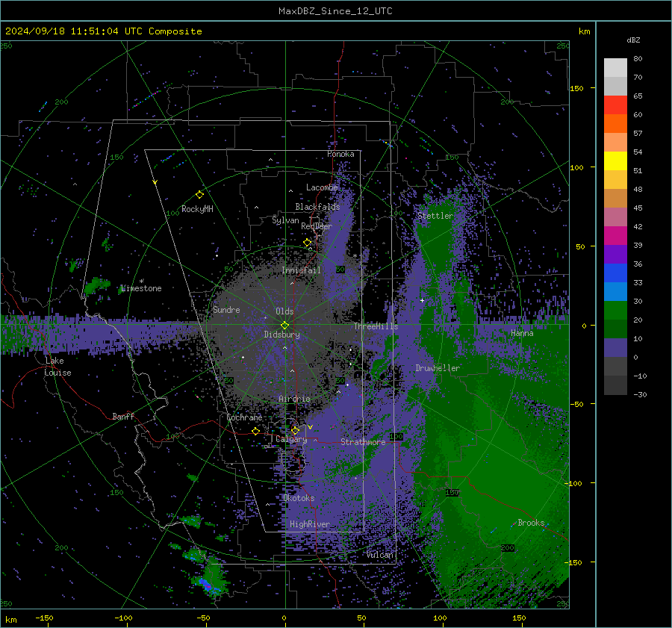Click the Cochrane town label
The image size is (672, 628).
tap(244, 417)
